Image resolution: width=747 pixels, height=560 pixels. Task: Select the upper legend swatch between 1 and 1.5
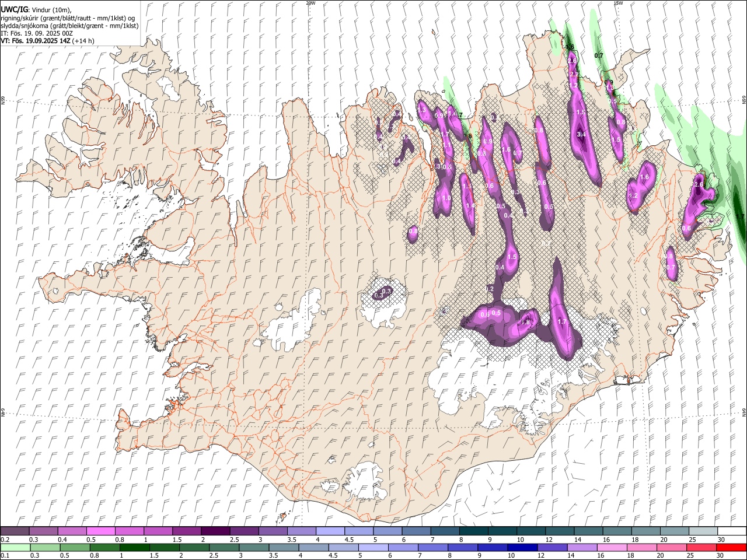158,531
